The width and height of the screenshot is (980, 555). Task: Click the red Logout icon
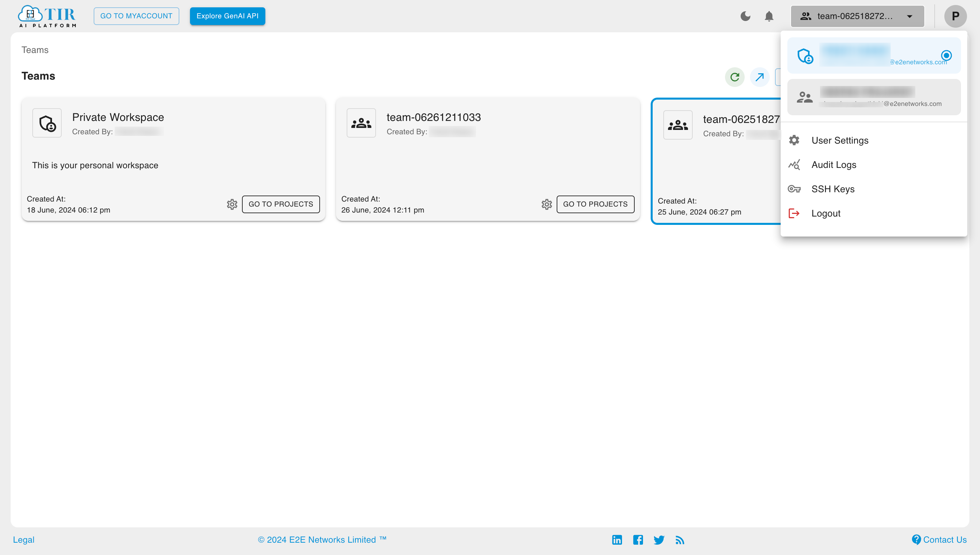(794, 214)
